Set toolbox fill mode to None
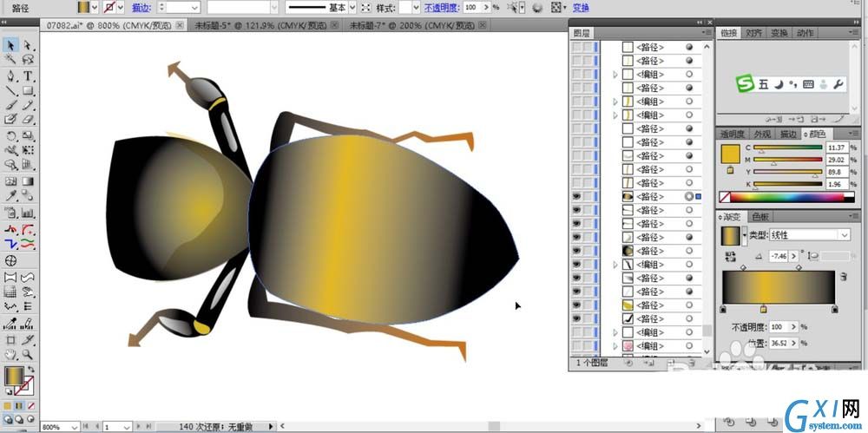Viewport: 868px width, 433px height. tap(31, 406)
